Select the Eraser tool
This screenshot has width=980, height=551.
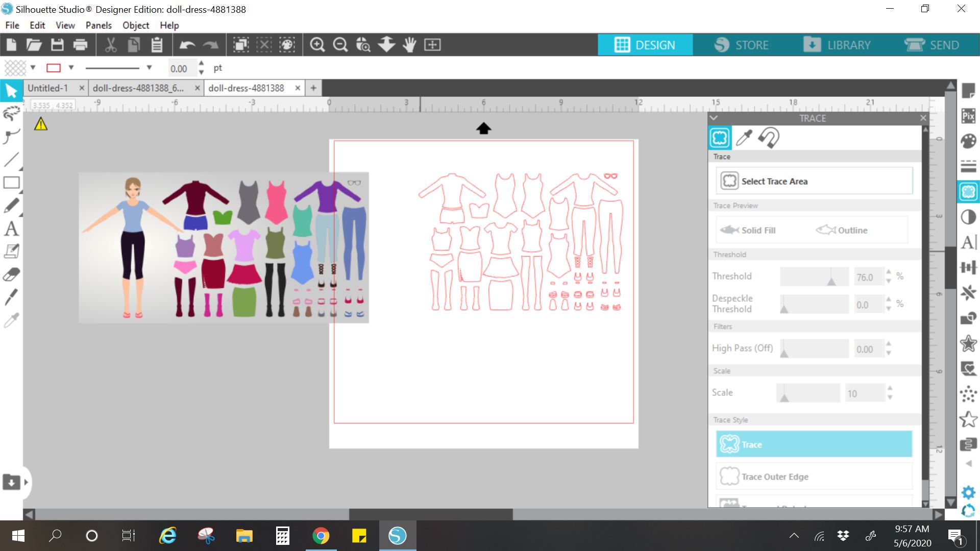11,274
